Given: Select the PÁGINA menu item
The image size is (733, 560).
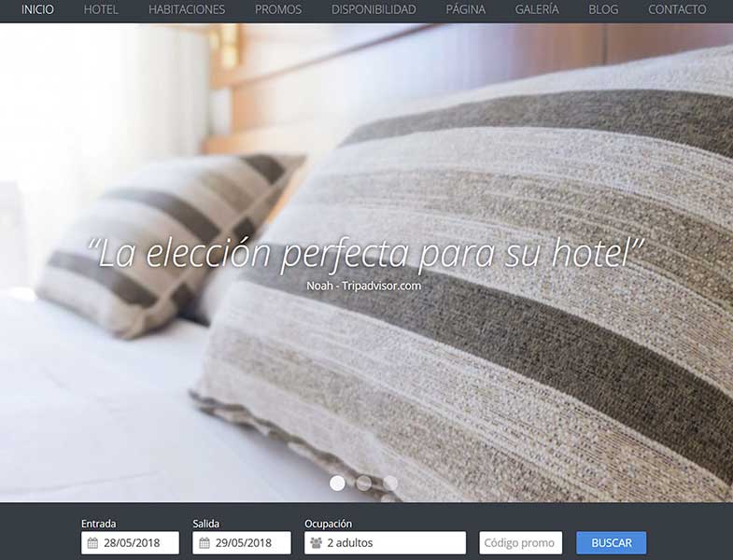Looking at the screenshot, I should (466, 9).
